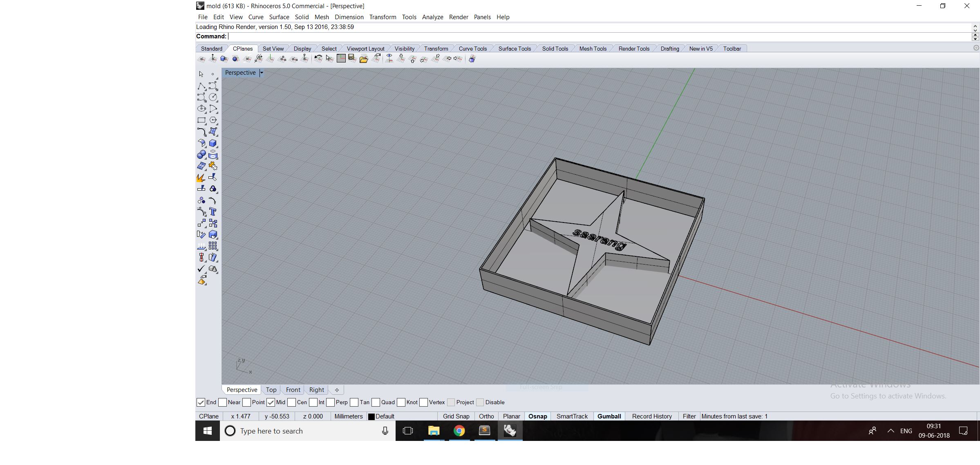The height and width of the screenshot is (465, 980).
Task: Select the Circle tool
Action: [213, 97]
